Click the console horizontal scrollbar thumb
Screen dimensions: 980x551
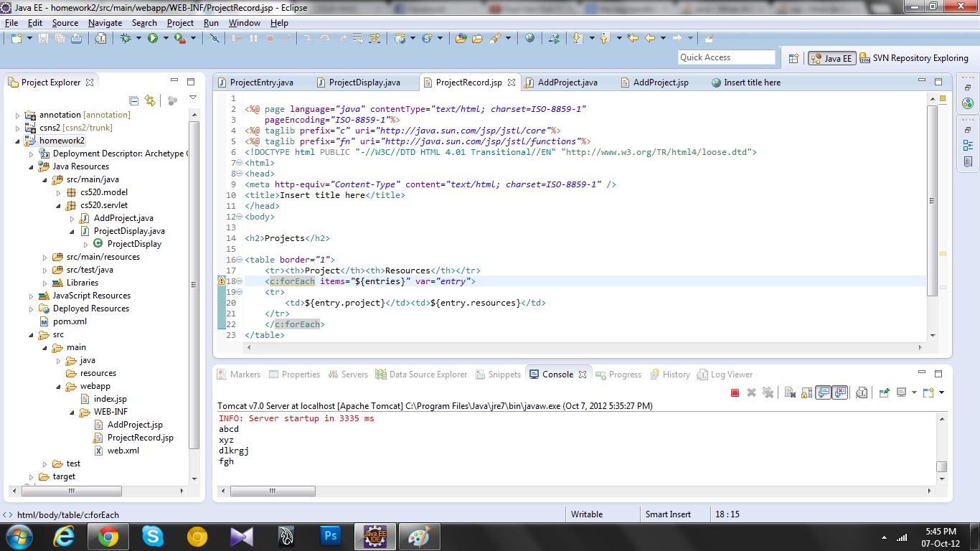click(x=273, y=491)
